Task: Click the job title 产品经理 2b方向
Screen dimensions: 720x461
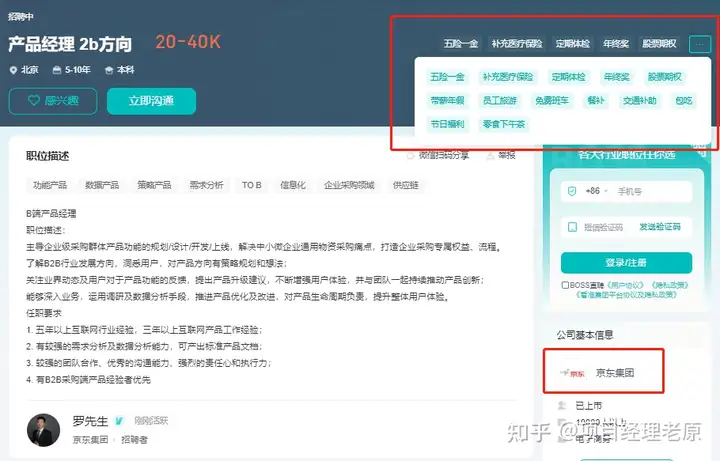Action: tap(70, 44)
